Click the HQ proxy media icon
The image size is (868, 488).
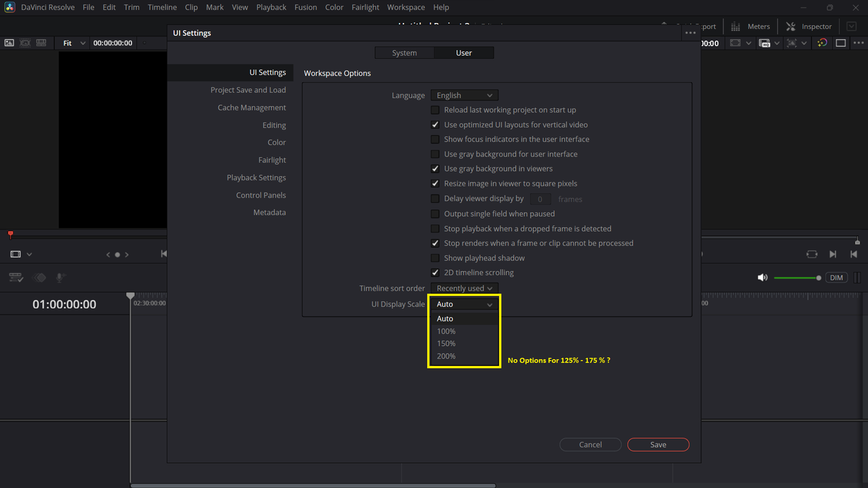(x=765, y=43)
